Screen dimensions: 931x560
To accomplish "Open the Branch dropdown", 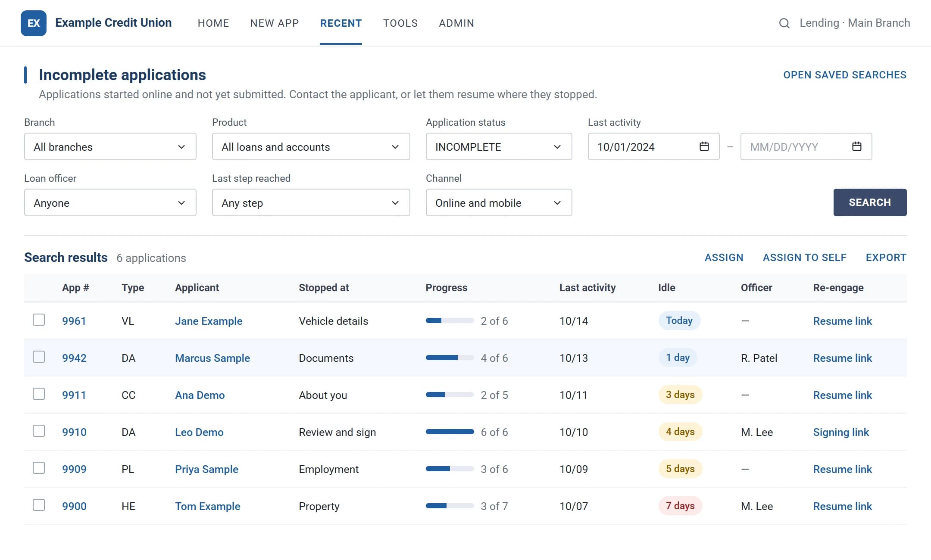I will 110,146.
